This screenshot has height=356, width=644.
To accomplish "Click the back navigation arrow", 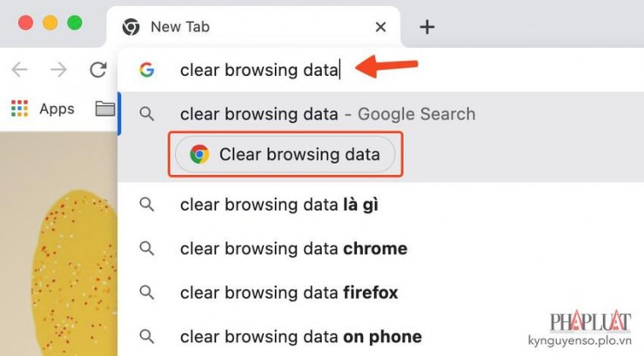I will (x=19, y=70).
